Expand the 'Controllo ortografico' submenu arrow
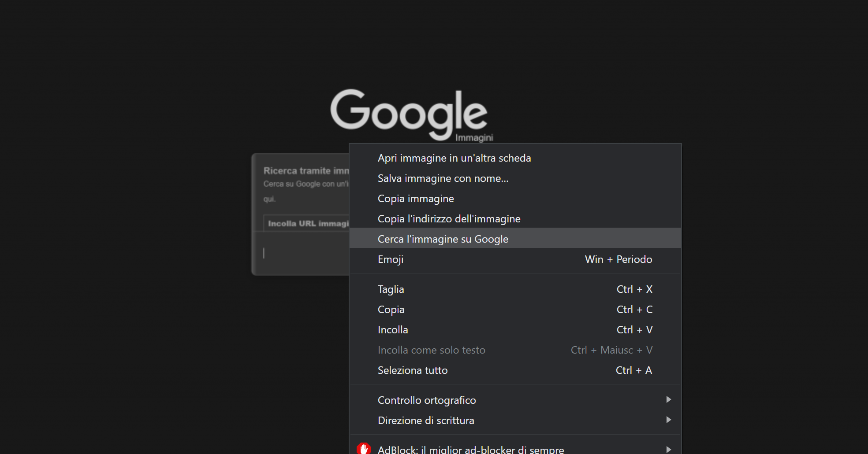868x454 pixels. click(x=669, y=400)
